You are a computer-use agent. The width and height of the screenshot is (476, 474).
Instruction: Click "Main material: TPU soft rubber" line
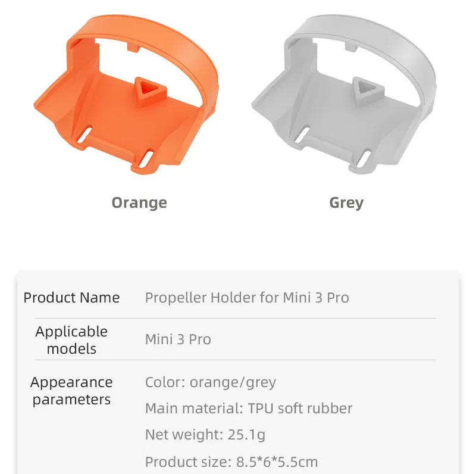pyautogui.click(x=249, y=408)
